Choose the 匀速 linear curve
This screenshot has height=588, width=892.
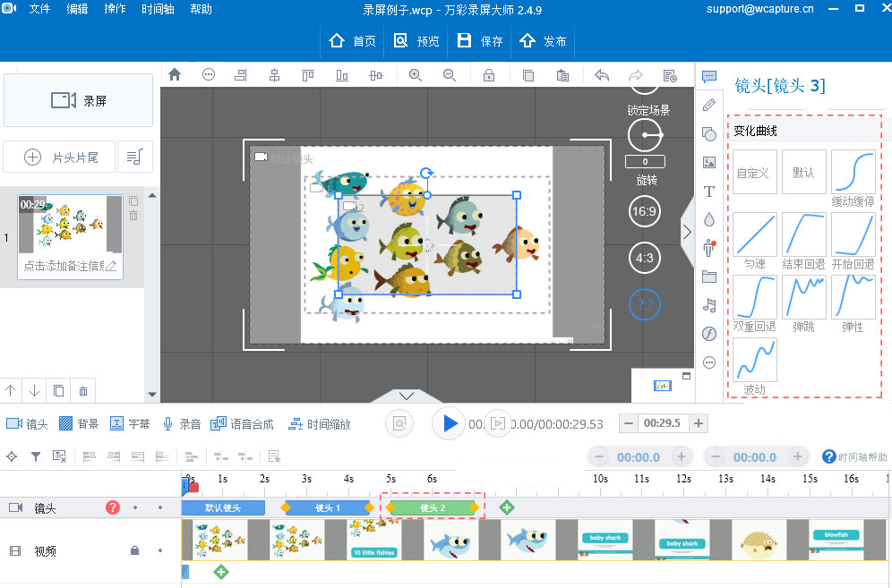coord(755,234)
